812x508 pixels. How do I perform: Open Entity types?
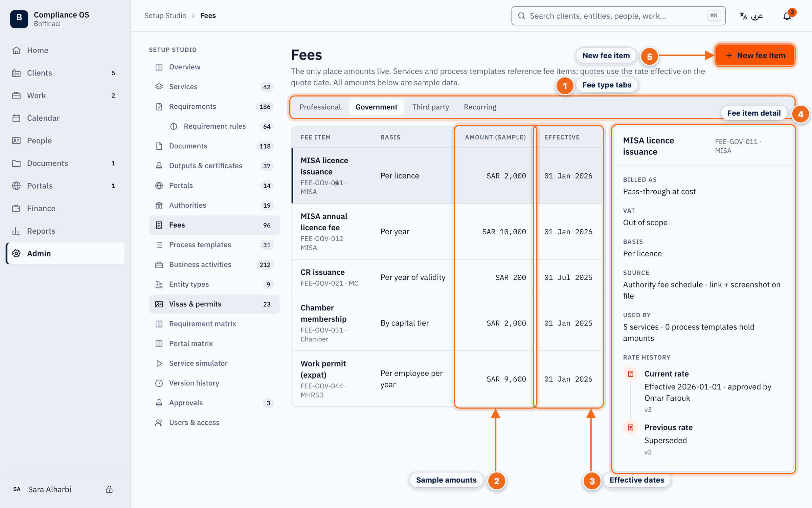(214, 284)
